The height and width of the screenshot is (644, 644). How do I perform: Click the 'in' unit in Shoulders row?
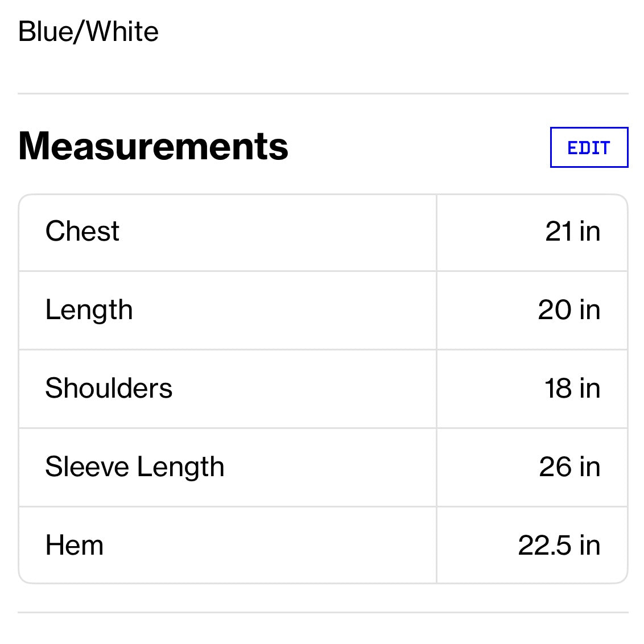pyautogui.click(x=590, y=389)
